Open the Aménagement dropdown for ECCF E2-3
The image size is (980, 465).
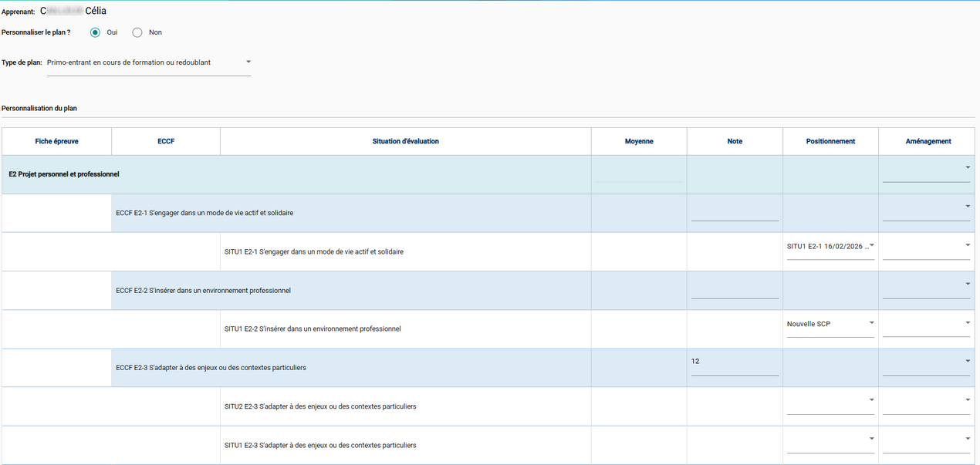click(x=968, y=361)
